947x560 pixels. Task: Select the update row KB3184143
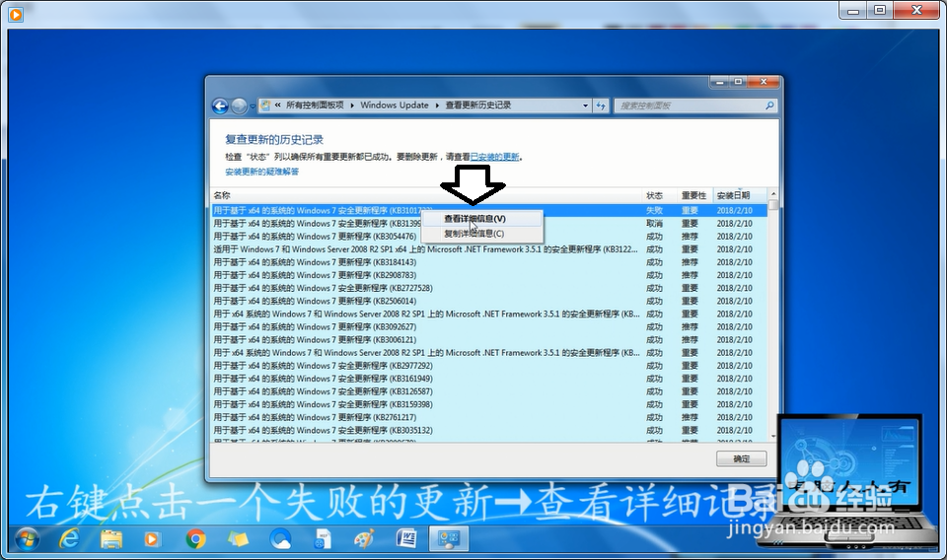pyautogui.click(x=489, y=262)
